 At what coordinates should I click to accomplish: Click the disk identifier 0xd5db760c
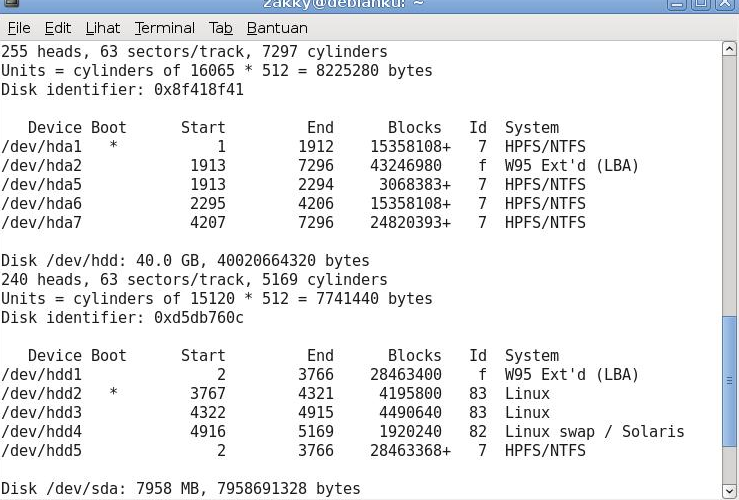[199, 318]
